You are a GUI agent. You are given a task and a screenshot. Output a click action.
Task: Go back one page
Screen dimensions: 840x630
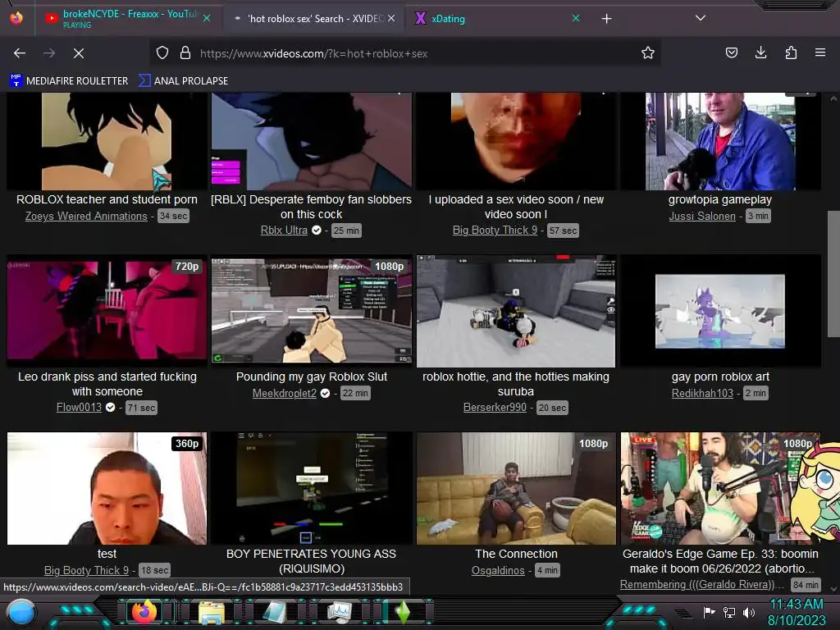(20, 53)
